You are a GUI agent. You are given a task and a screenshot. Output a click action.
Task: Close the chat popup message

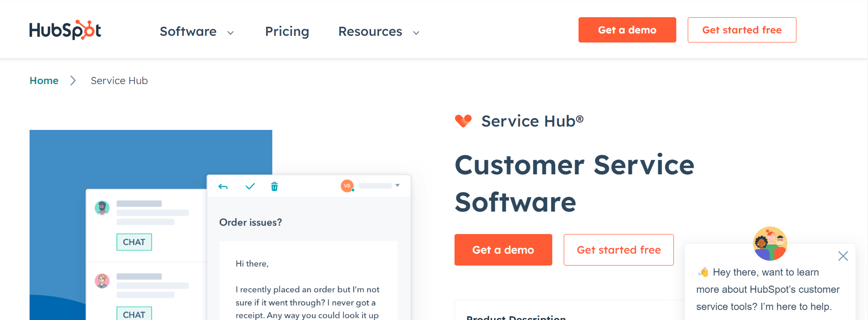tap(843, 256)
